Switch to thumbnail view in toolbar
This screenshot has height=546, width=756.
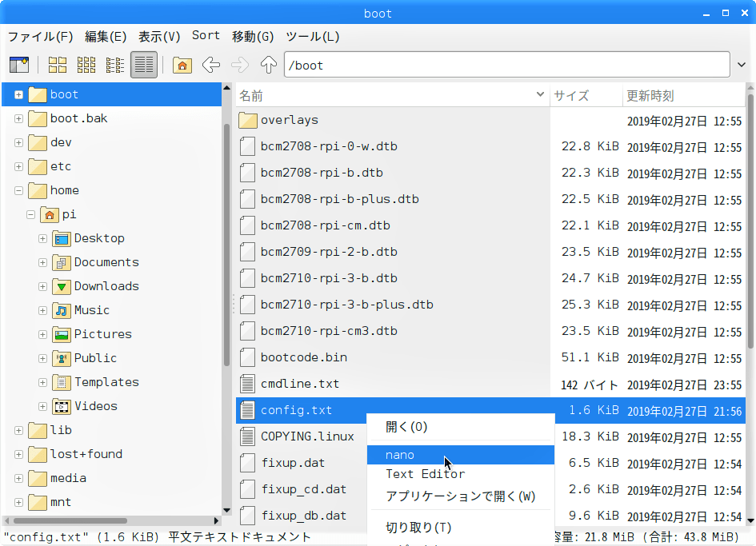[86, 65]
